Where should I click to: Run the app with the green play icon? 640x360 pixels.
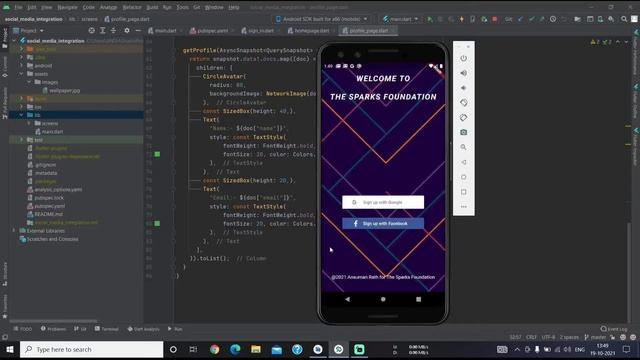click(430, 19)
